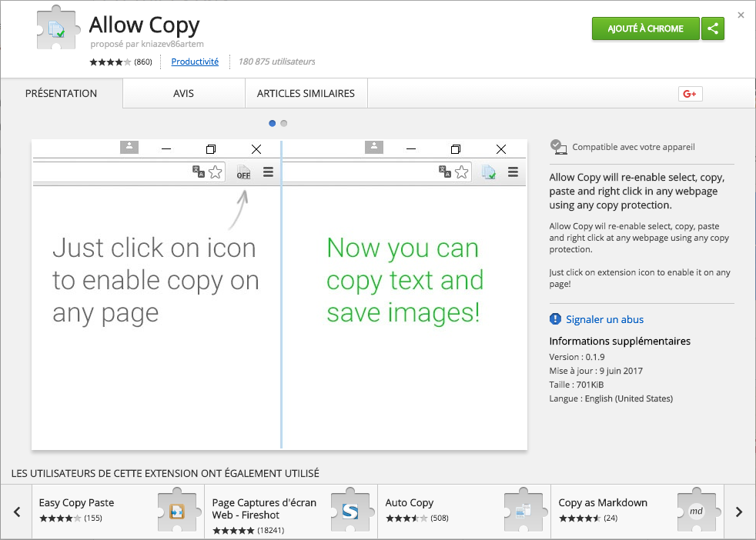Image resolution: width=756 pixels, height=540 pixels.
Task: Click the main extension screenshot preview
Action: coord(279,295)
